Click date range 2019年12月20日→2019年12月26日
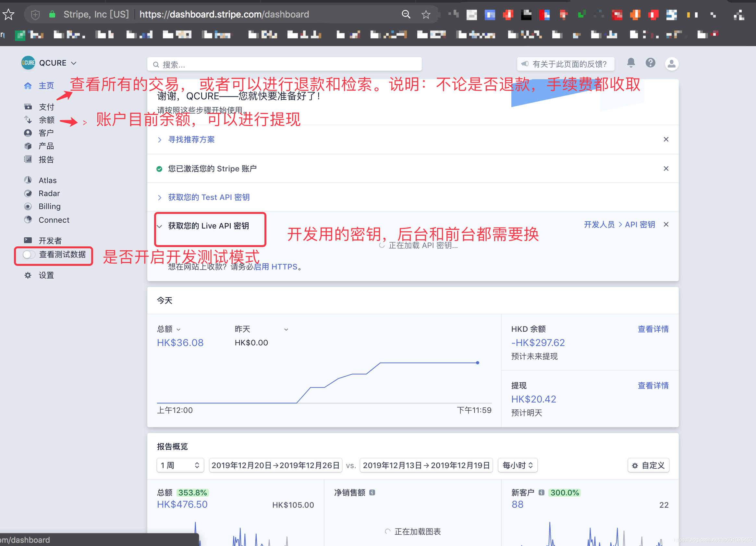 275,465
